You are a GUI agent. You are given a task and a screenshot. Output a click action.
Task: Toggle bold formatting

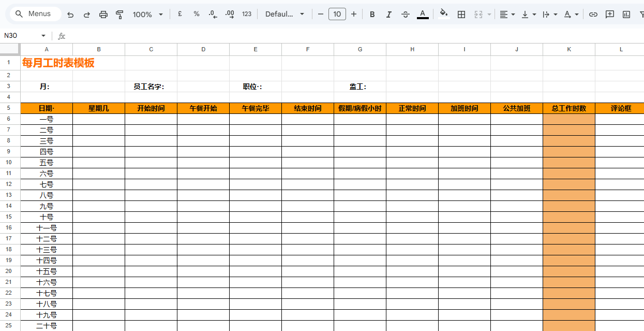click(372, 15)
